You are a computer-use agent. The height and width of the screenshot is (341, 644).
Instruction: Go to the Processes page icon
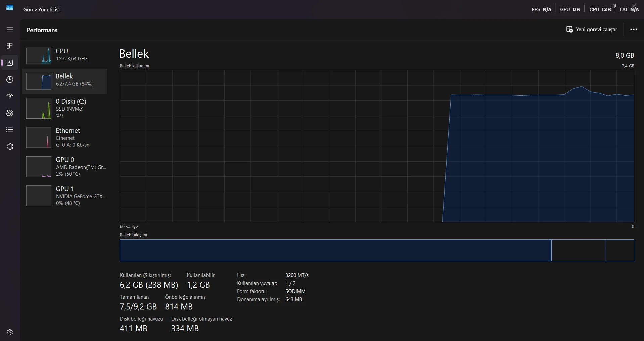(10, 46)
